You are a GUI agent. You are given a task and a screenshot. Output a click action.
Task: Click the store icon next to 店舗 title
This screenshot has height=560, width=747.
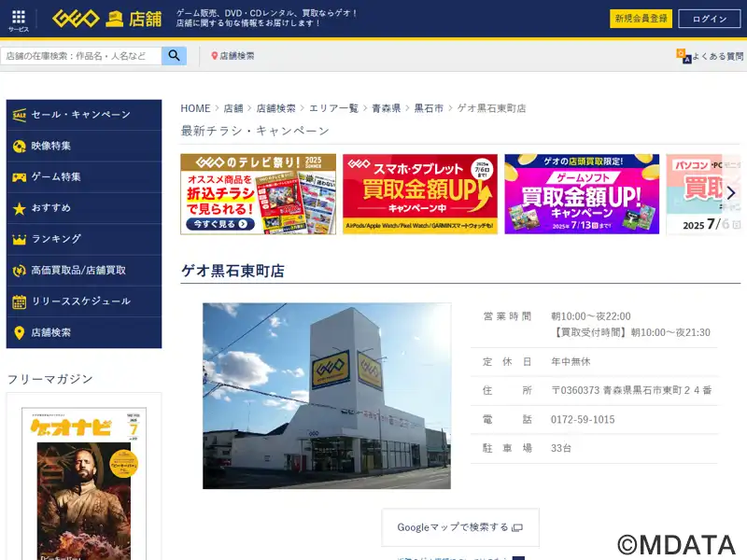click(114, 19)
